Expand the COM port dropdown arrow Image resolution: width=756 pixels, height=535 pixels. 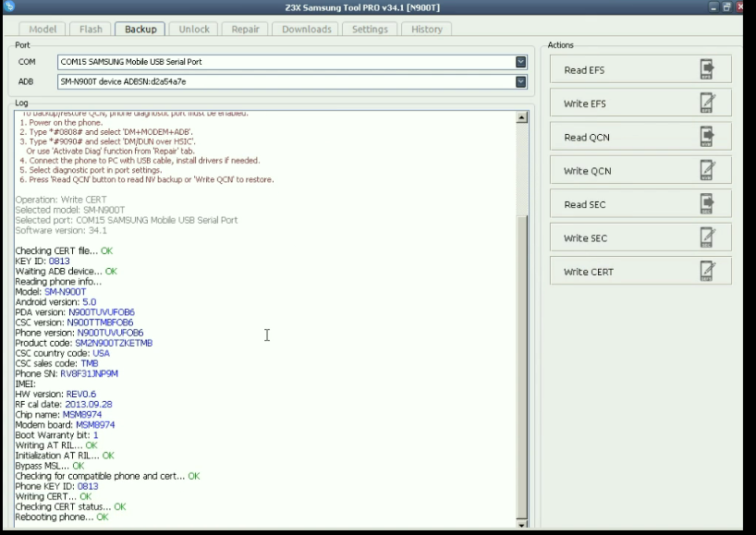520,62
